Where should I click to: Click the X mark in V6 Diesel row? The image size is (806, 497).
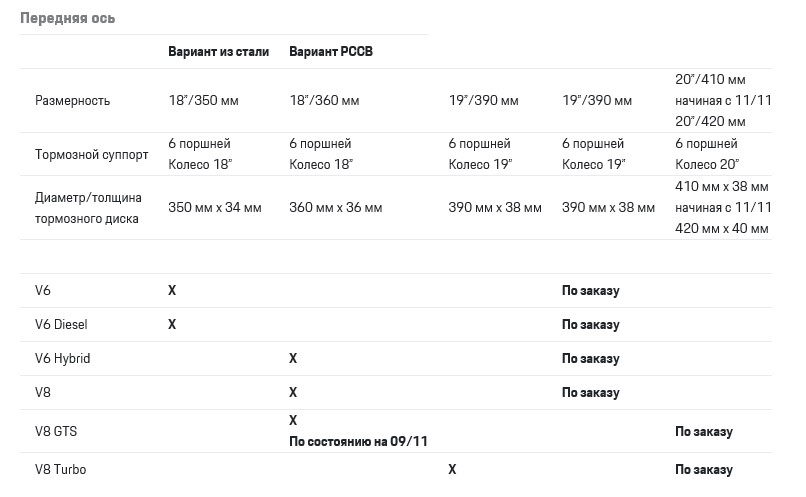[x=172, y=325]
